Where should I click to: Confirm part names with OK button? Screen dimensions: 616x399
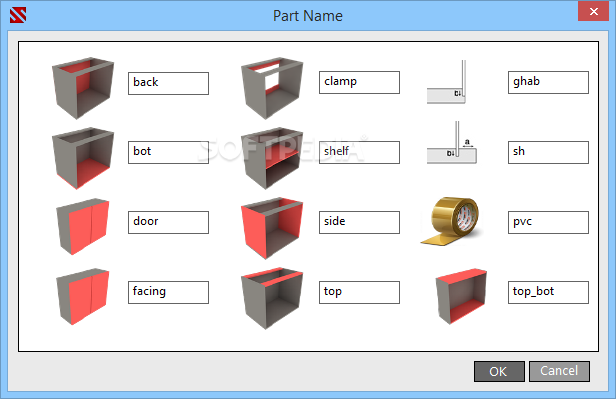(x=499, y=371)
